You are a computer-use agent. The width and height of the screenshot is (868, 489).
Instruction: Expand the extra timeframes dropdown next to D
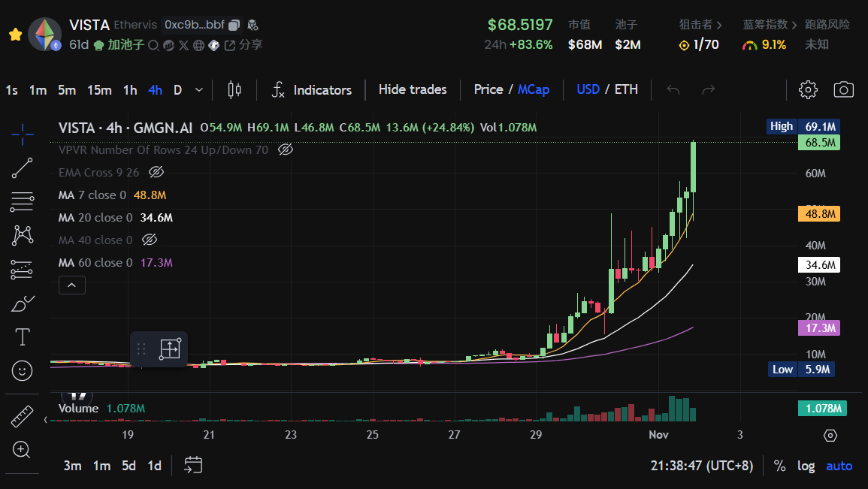tap(198, 89)
